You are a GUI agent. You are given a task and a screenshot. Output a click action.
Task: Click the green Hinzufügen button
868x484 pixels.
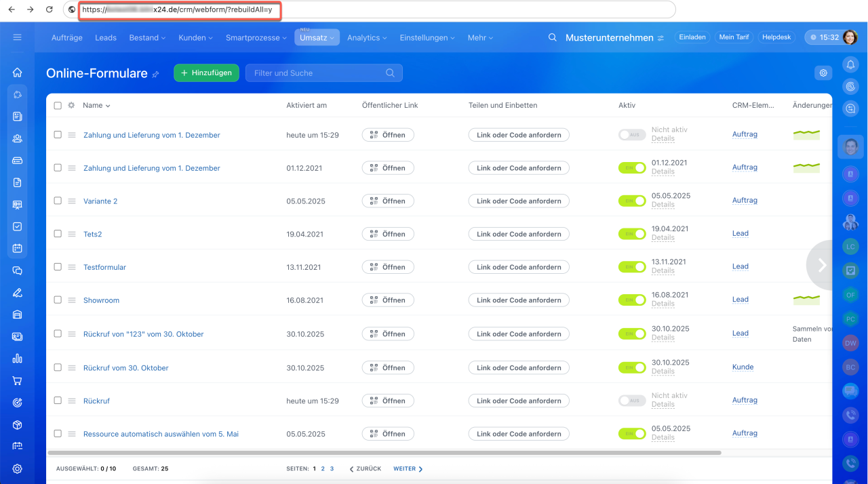coord(206,73)
